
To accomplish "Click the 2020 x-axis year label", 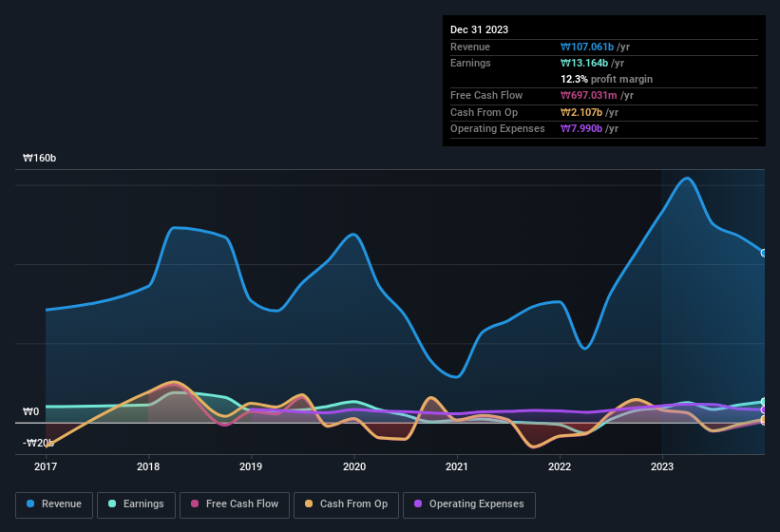I will (354, 466).
